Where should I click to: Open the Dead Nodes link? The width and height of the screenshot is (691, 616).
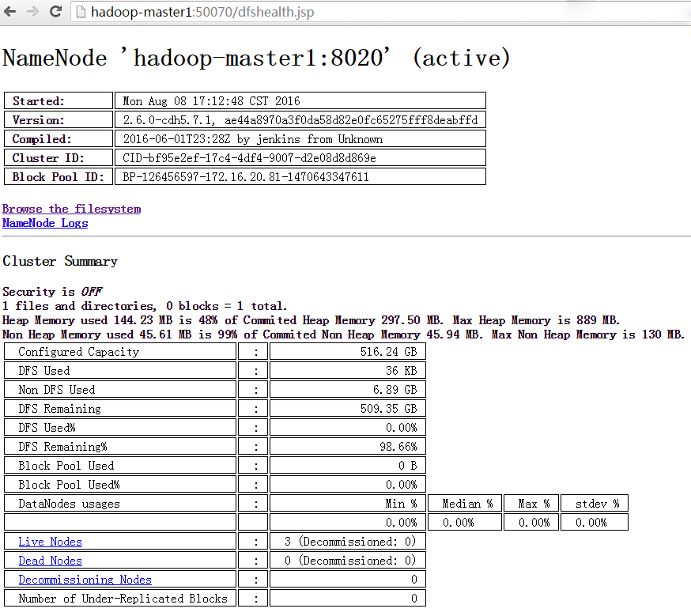tap(51, 561)
